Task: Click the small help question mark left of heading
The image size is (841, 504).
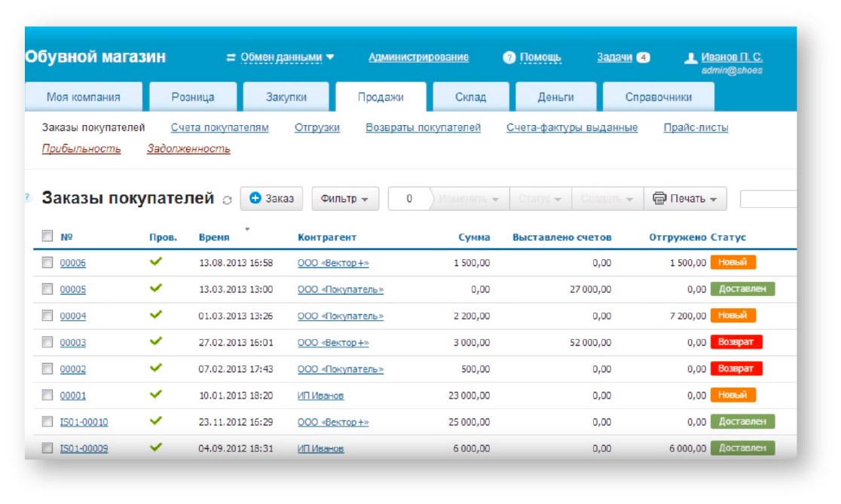Action: click(x=27, y=197)
